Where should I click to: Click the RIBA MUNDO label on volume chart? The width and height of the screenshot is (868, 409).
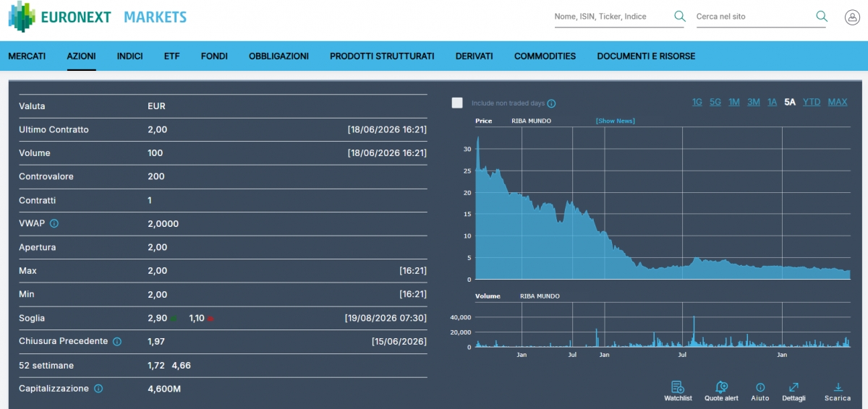point(540,296)
